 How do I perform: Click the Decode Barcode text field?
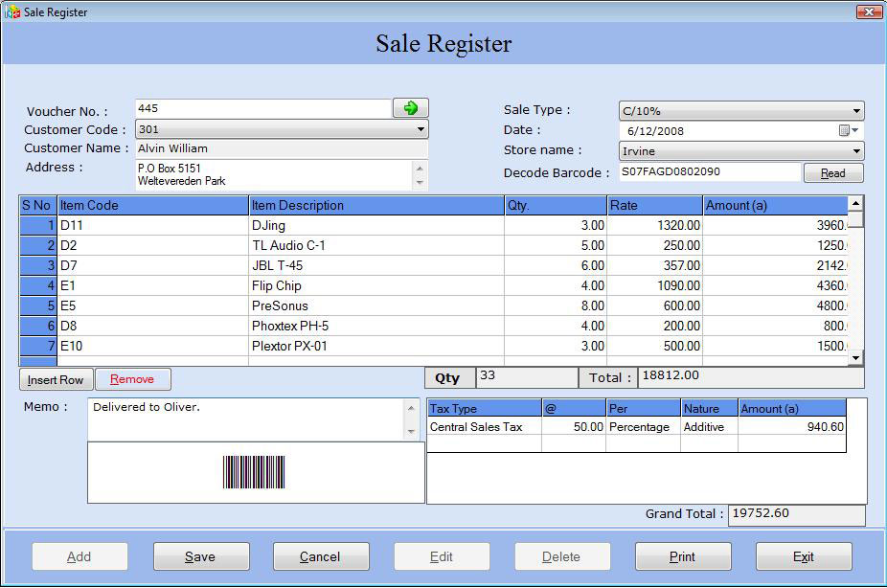click(x=709, y=172)
